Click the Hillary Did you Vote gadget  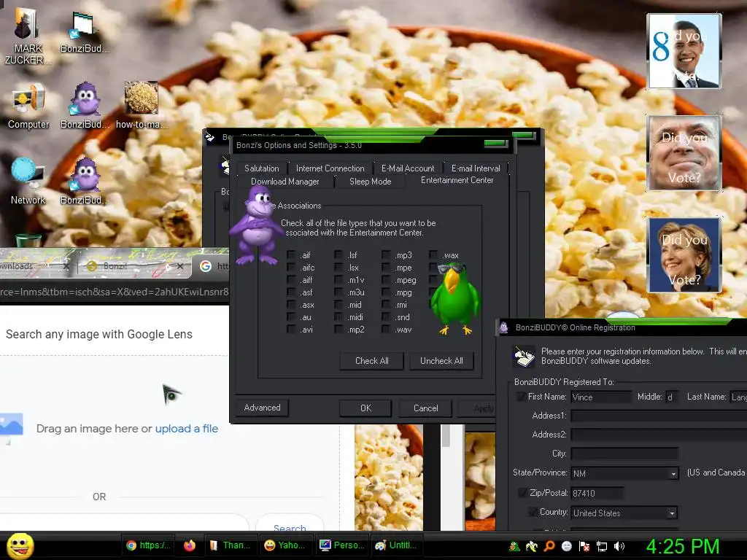click(x=684, y=254)
